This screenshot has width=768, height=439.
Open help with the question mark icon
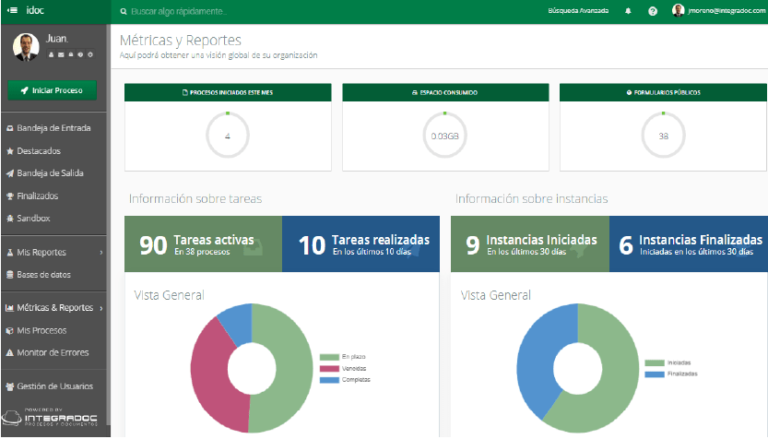pos(652,11)
